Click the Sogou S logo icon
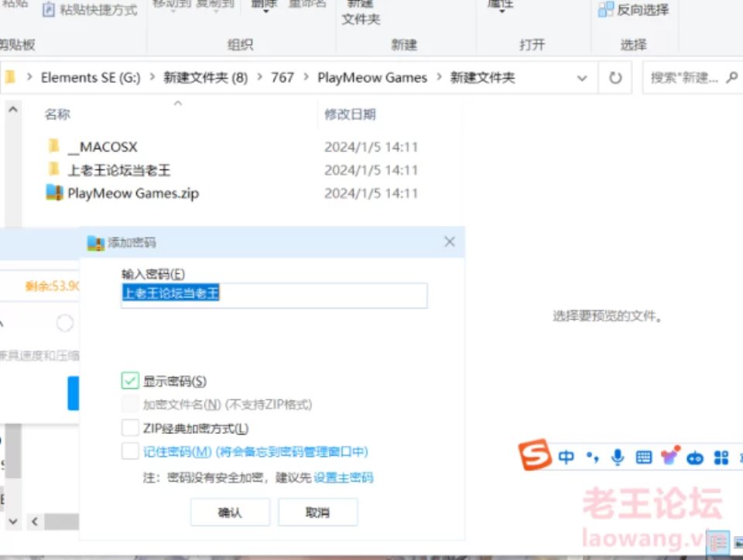 coord(535,455)
